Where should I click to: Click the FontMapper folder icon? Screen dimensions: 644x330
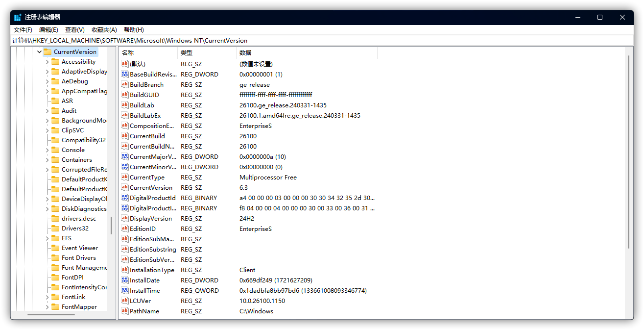pyautogui.click(x=55, y=306)
